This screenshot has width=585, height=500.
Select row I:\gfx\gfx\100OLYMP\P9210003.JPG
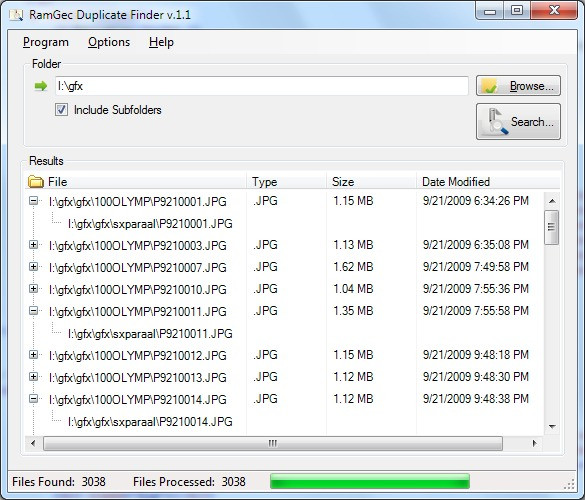click(x=137, y=246)
